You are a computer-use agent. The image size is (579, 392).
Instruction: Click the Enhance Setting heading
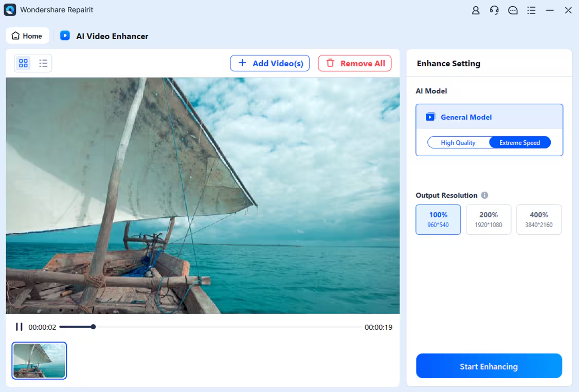pos(449,63)
